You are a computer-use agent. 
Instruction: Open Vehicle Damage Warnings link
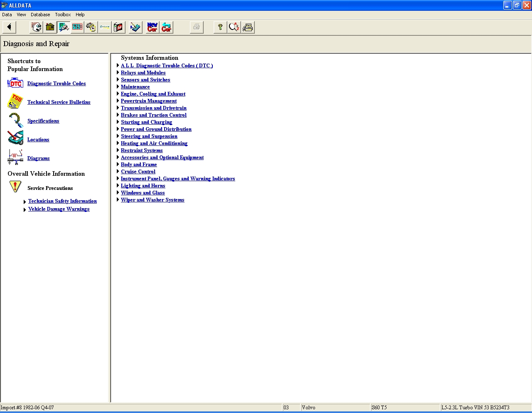(x=59, y=209)
